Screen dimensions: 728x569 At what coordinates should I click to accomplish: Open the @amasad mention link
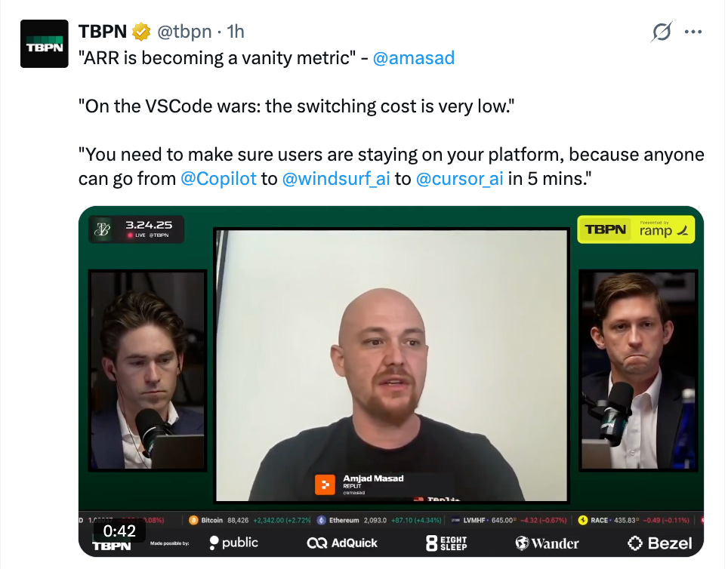413,58
